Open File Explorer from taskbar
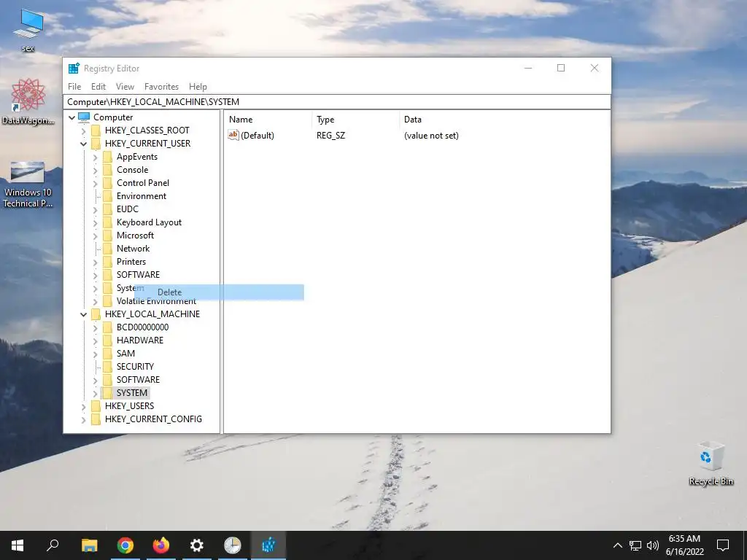This screenshot has height=560, width=747. [89, 545]
